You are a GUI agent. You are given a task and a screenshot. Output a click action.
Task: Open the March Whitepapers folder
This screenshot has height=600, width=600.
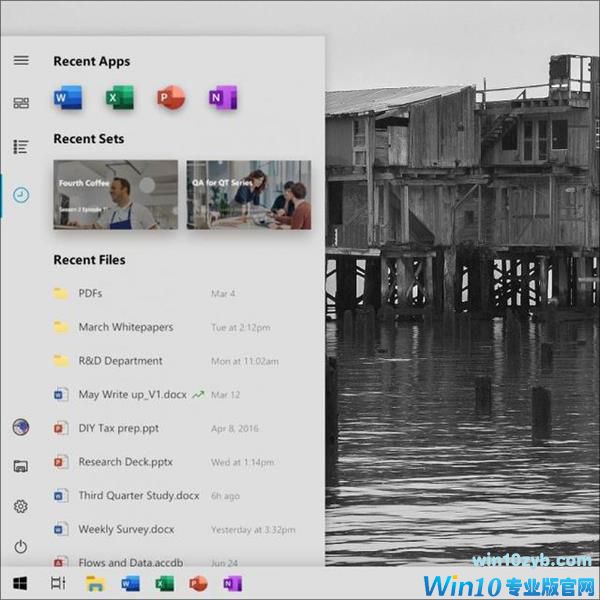125,327
